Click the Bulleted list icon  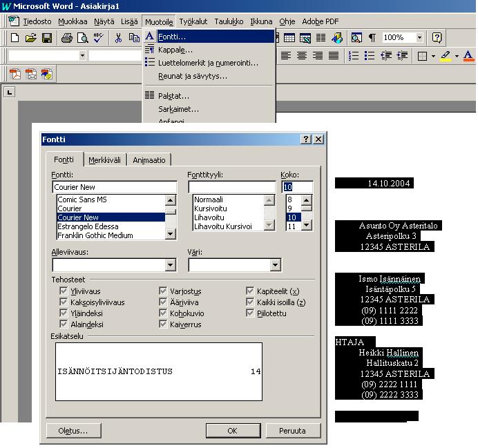pos(370,56)
